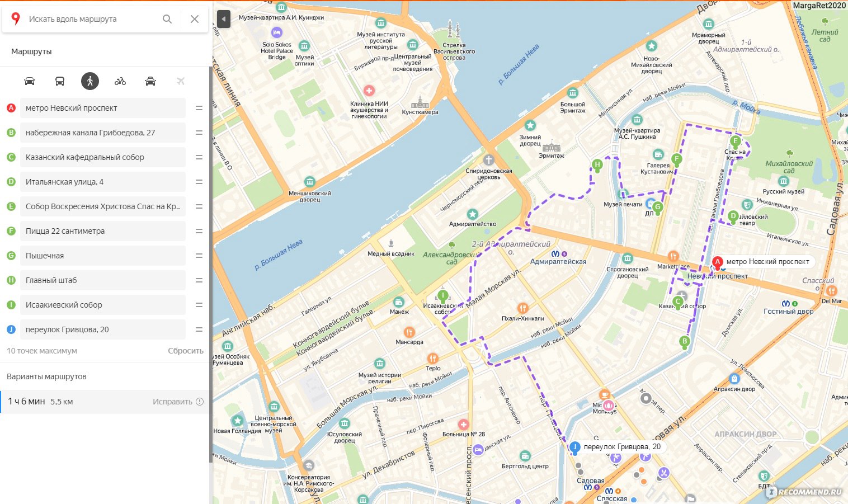Edit waypoint J переулок Гривцова, 20
Screen dimensions: 848x504
pyautogui.click(x=103, y=329)
